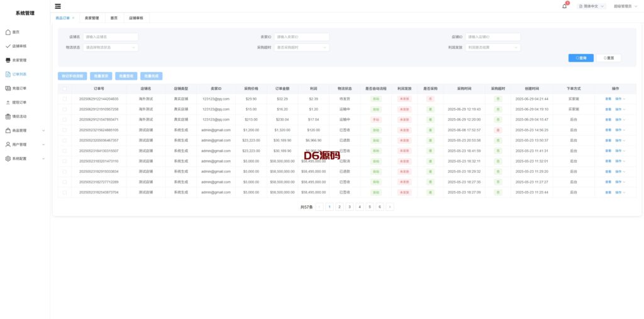Click the 提现订单 upload icon
Image resolution: width=644 pixels, height=319 pixels.
8,102
